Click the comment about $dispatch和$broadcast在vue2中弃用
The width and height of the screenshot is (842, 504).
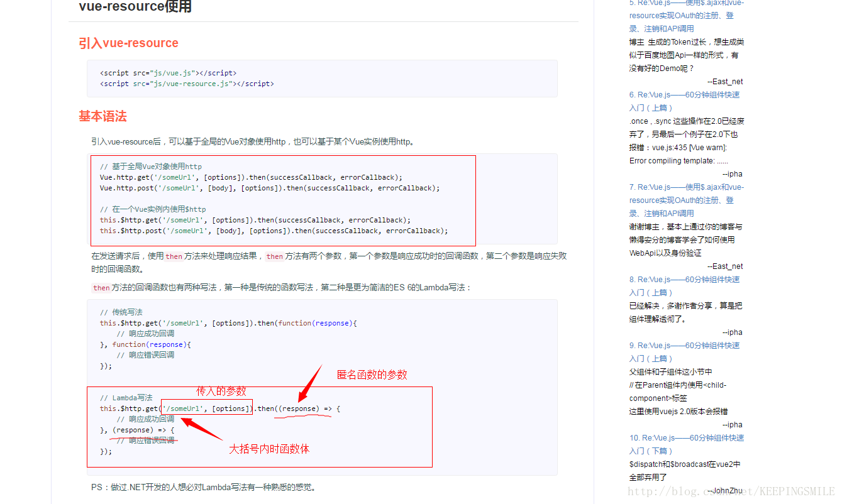685,471
